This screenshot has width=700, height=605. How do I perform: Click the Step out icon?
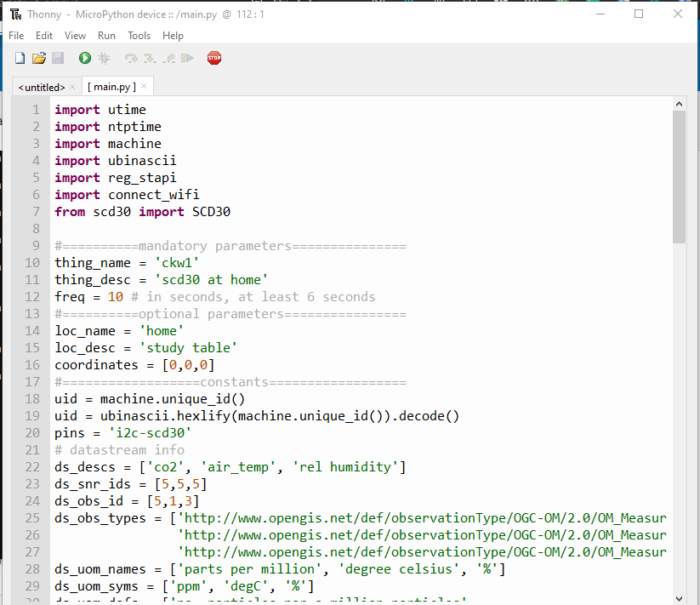(x=168, y=58)
